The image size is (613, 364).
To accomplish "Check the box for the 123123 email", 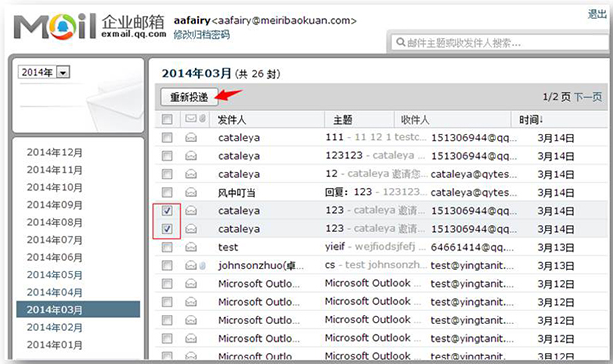I will click(167, 156).
